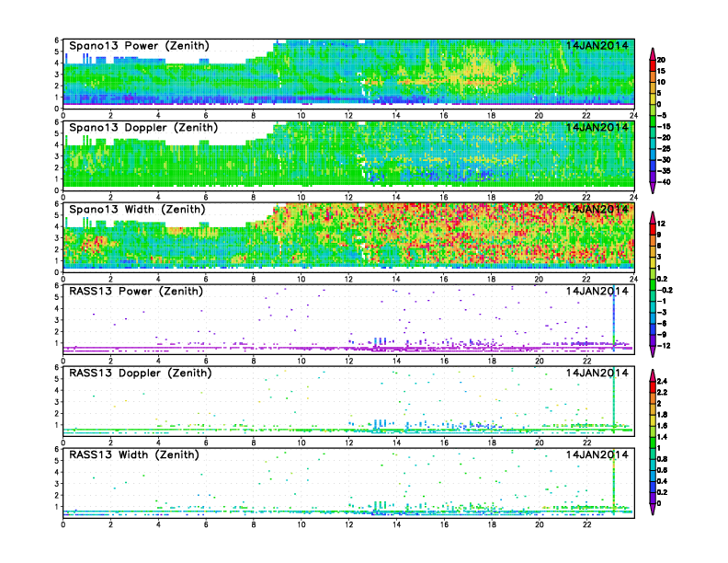Click the middle colorbar label -6
The image size is (728, 563).
(662, 323)
